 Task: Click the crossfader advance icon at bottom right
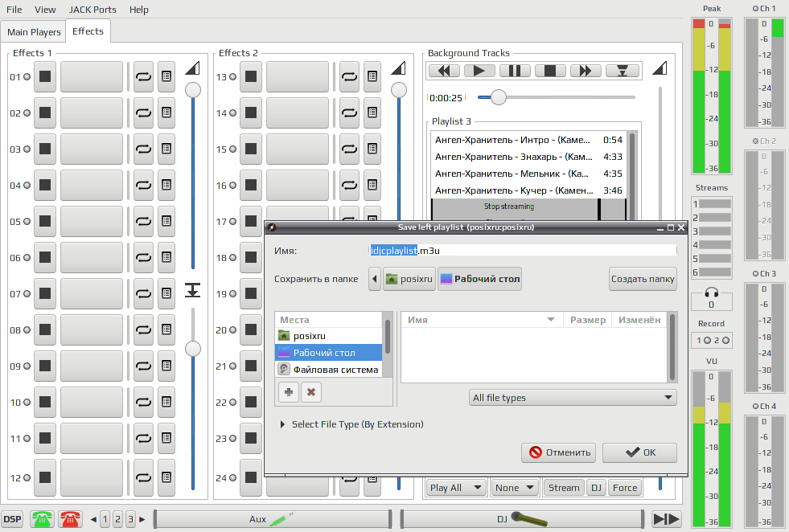coord(666,519)
